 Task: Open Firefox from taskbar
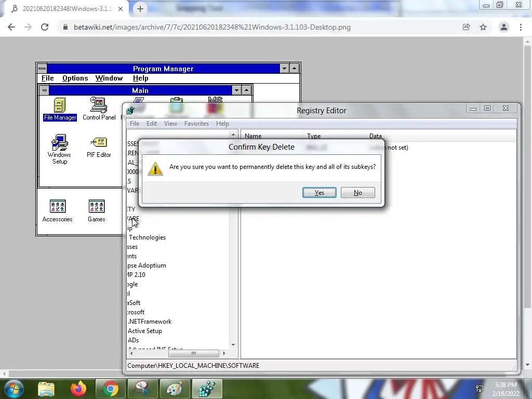click(x=78, y=389)
